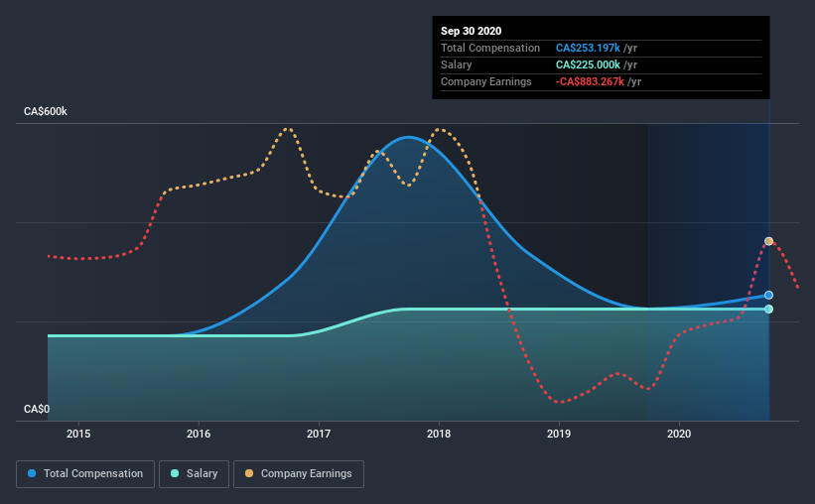Toggle the Company Earnings legend button
The height and width of the screenshot is (504, 815).
click(x=299, y=474)
